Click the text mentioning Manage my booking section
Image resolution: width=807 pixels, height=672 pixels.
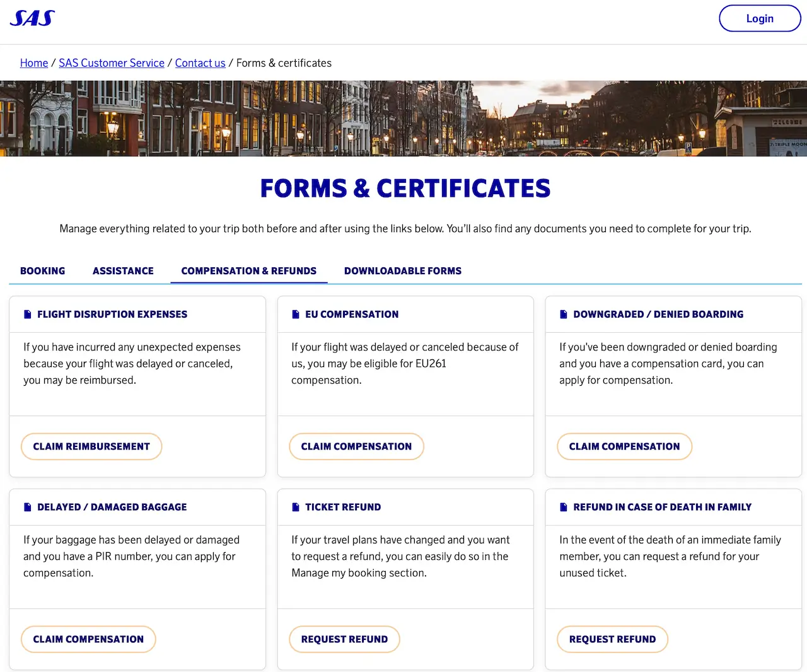tap(400, 557)
